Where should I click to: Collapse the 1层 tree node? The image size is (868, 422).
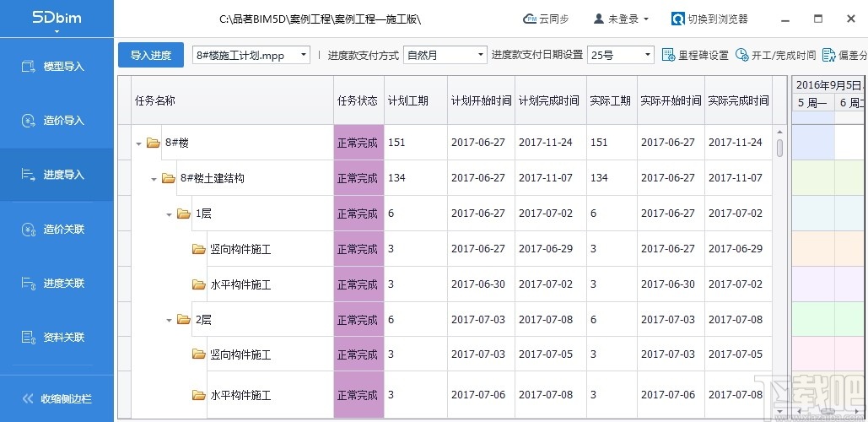[x=169, y=214]
